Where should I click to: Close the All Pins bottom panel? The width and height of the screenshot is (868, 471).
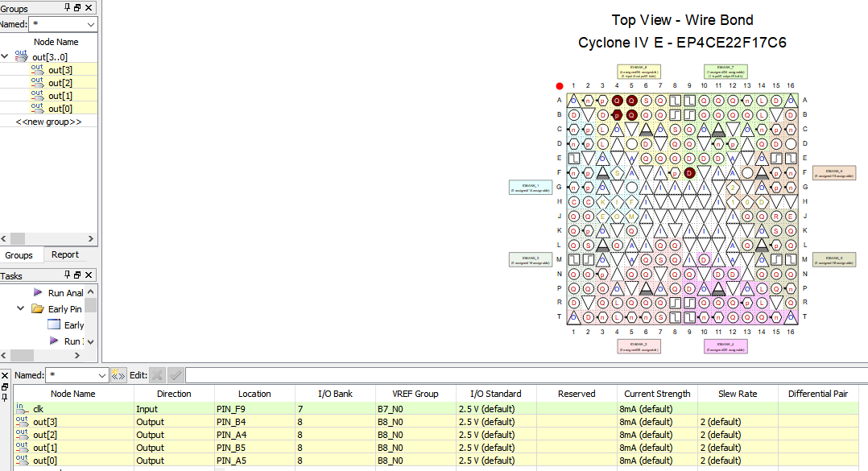pos(5,375)
